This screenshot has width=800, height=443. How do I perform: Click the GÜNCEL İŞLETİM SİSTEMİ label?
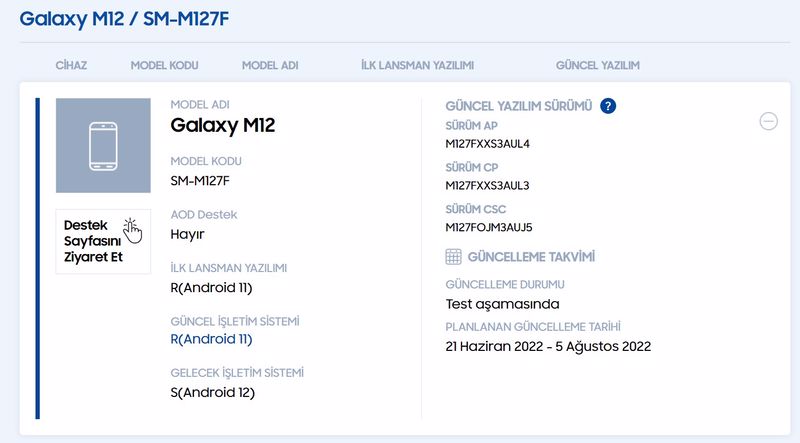pyautogui.click(x=235, y=321)
